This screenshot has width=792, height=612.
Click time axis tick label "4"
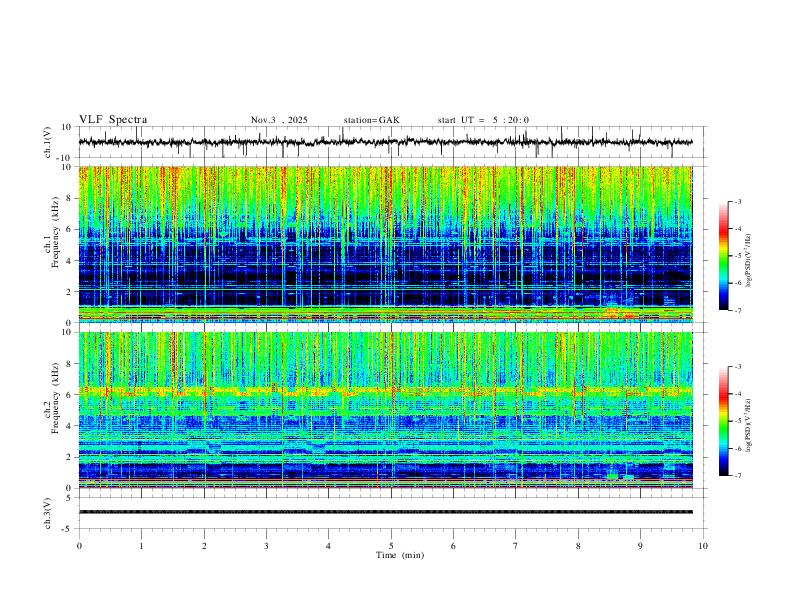(x=329, y=546)
